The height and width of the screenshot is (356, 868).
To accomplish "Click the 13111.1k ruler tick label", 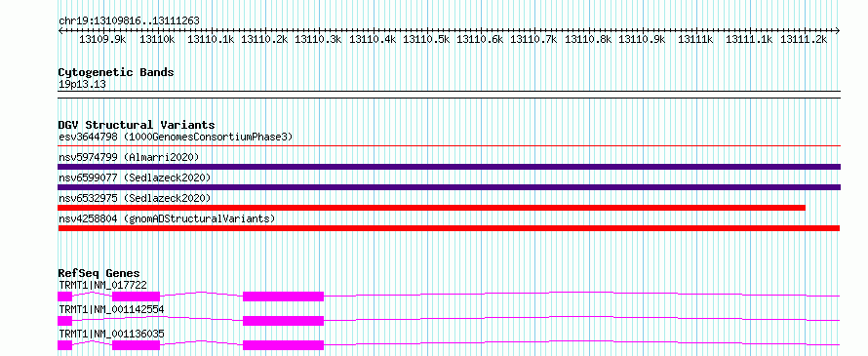I will (749, 39).
